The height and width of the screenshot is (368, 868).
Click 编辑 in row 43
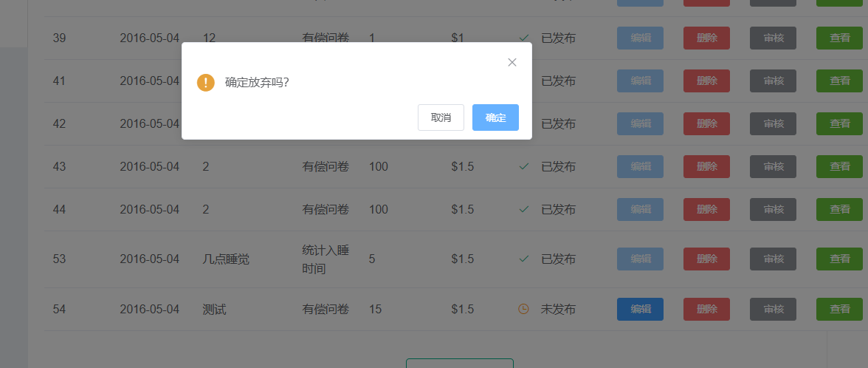coord(640,166)
